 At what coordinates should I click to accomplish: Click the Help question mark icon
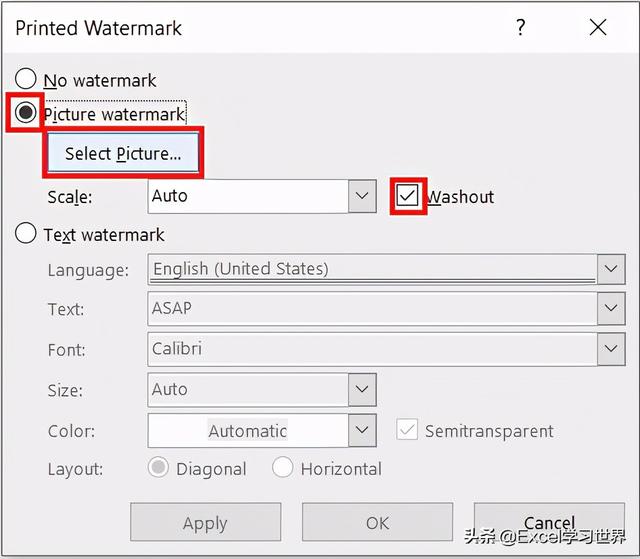tap(521, 28)
